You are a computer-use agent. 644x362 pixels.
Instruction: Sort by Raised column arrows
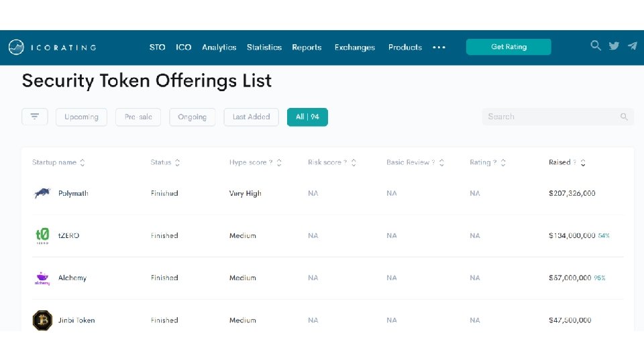pos(583,163)
